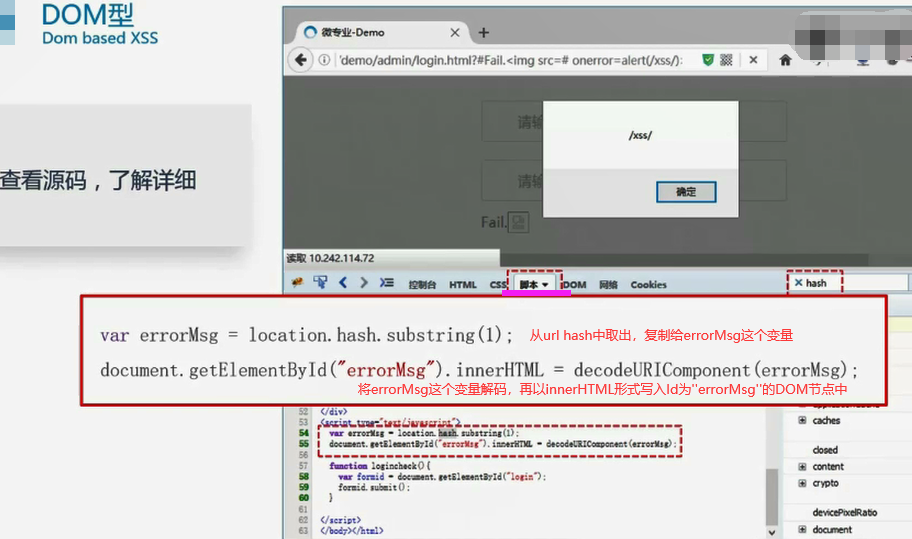Click broken image icon beside Fail.
This screenshot has height=539, width=912.
[x=518, y=222]
